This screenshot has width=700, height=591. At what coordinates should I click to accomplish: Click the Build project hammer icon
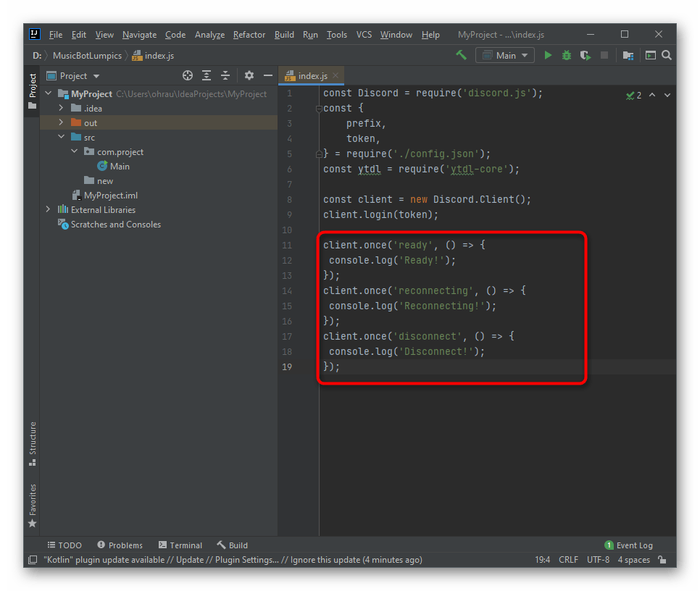coord(461,55)
